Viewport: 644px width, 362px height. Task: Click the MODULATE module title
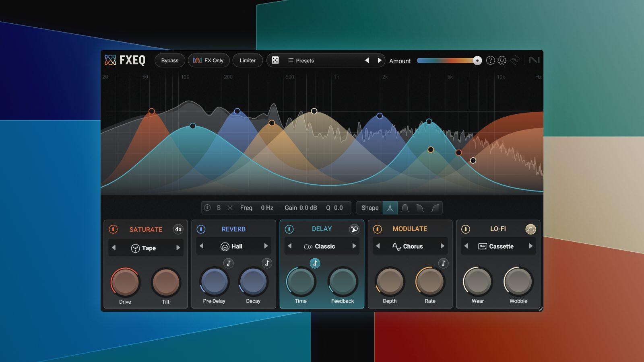[x=410, y=229]
